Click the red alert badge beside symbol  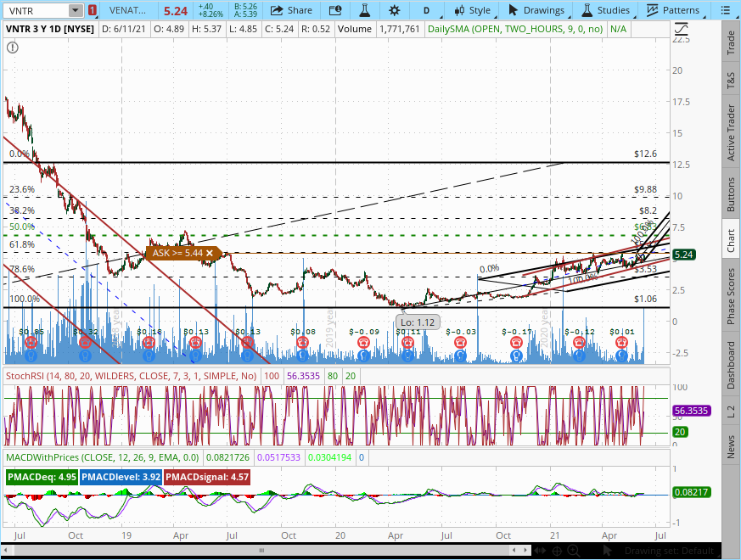coord(92,10)
